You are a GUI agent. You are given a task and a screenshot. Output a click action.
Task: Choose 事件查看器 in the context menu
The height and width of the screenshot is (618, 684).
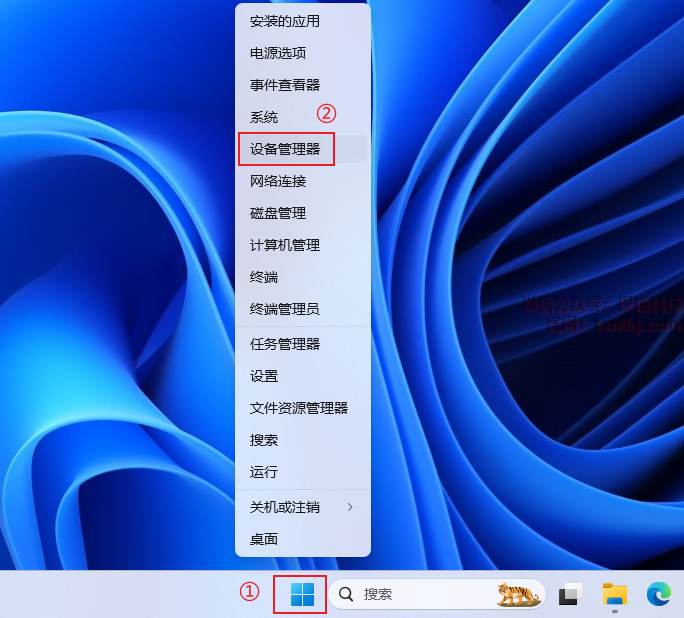click(303, 85)
